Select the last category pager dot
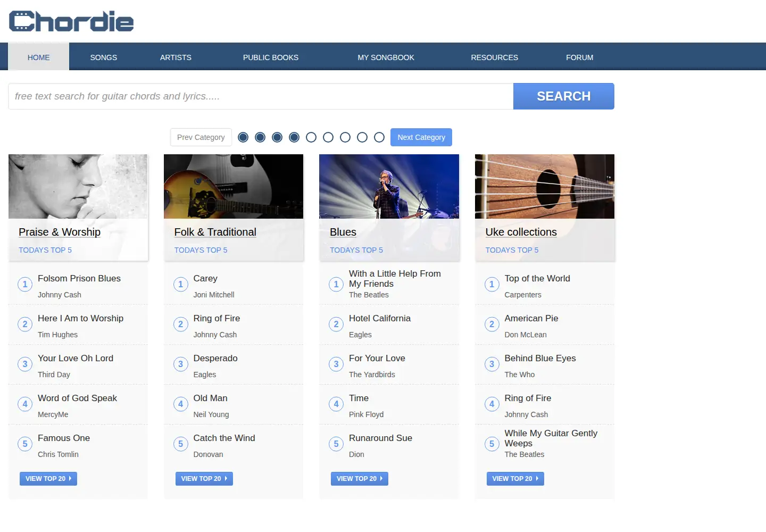Image resolution: width=766 pixels, height=532 pixels. coord(379,137)
